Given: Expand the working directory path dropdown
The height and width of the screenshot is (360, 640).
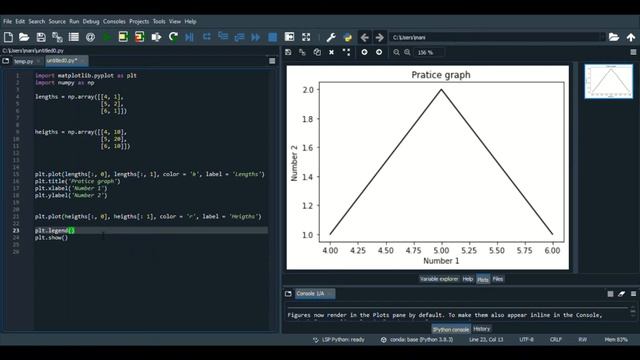Looking at the screenshot, I should [602, 37].
